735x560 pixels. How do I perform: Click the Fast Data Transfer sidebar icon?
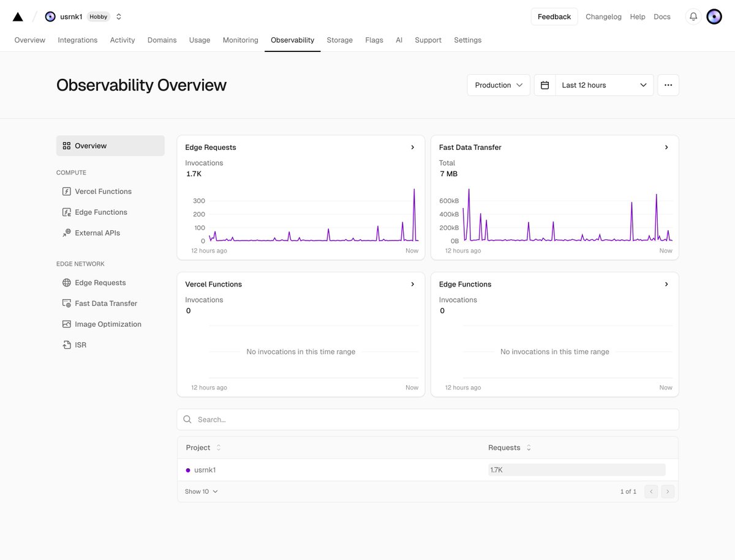click(x=67, y=304)
